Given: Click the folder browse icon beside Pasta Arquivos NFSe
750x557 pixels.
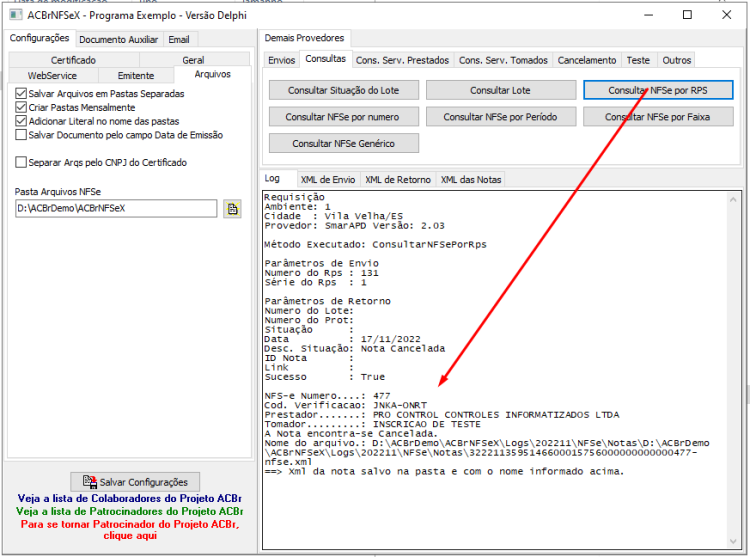Looking at the screenshot, I should point(232,209).
